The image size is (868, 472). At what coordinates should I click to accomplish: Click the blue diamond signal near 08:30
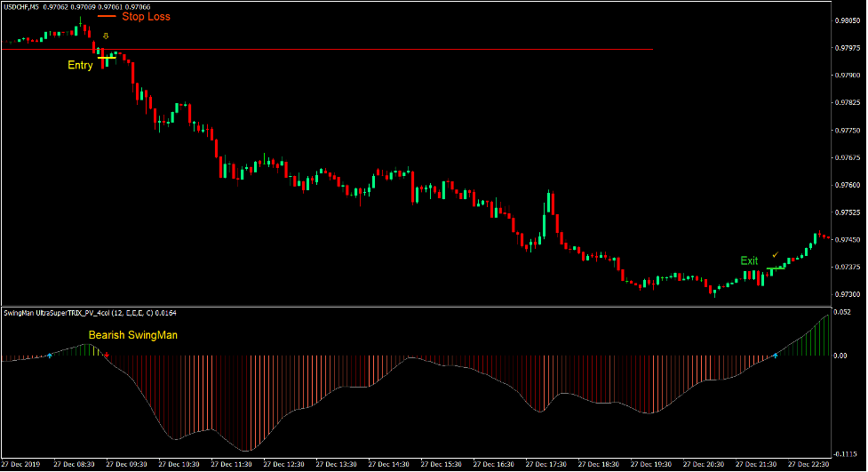[50, 355]
